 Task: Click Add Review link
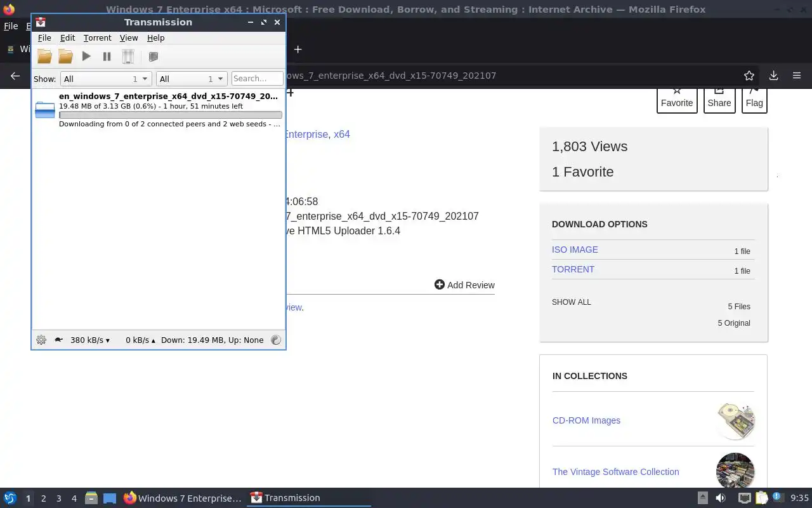[x=464, y=285]
